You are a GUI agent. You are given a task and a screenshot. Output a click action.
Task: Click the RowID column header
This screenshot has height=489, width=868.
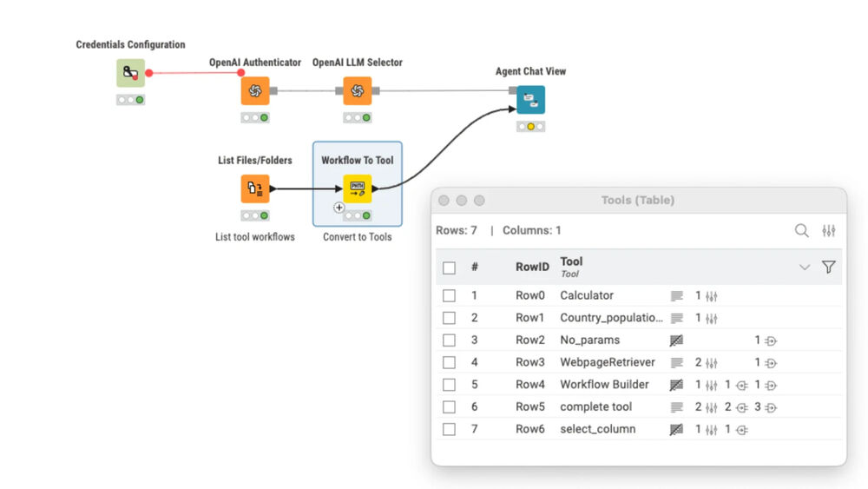[533, 267]
